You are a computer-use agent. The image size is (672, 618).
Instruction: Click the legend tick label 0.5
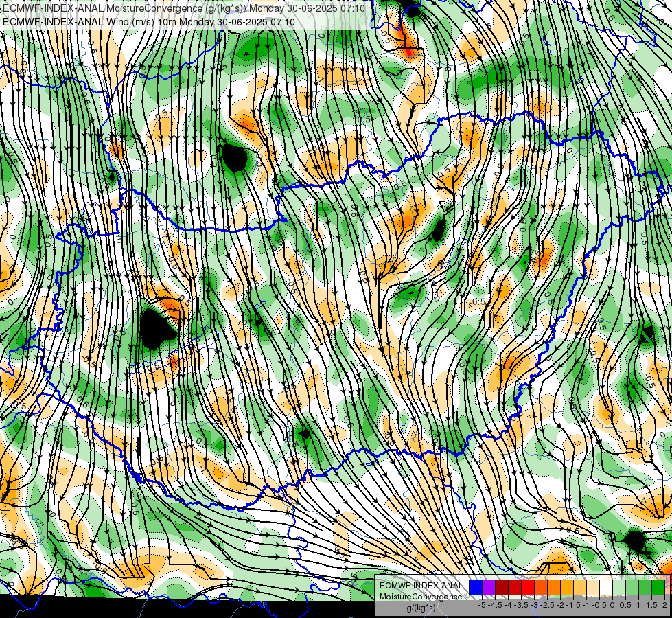(625, 605)
